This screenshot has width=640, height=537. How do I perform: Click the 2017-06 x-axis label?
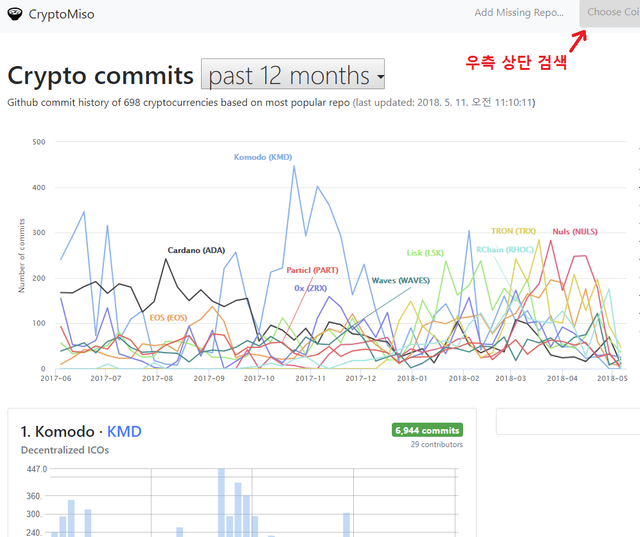coord(56,378)
